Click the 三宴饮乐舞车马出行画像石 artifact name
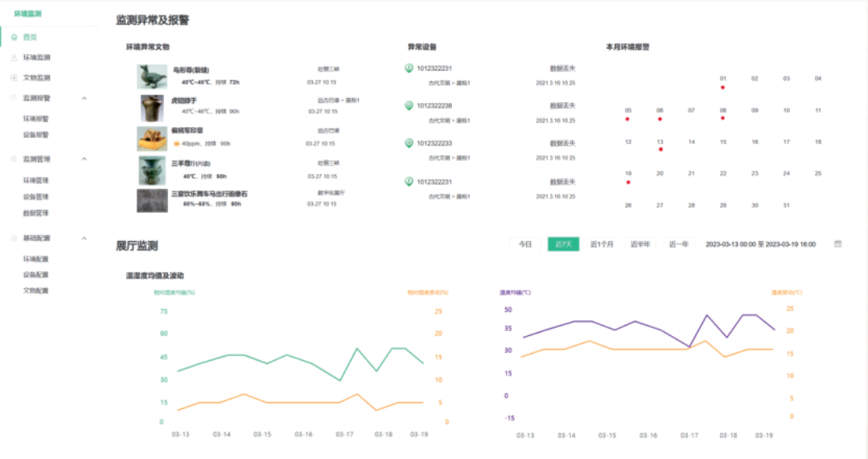Screen dimensions: 868x459 (209, 194)
